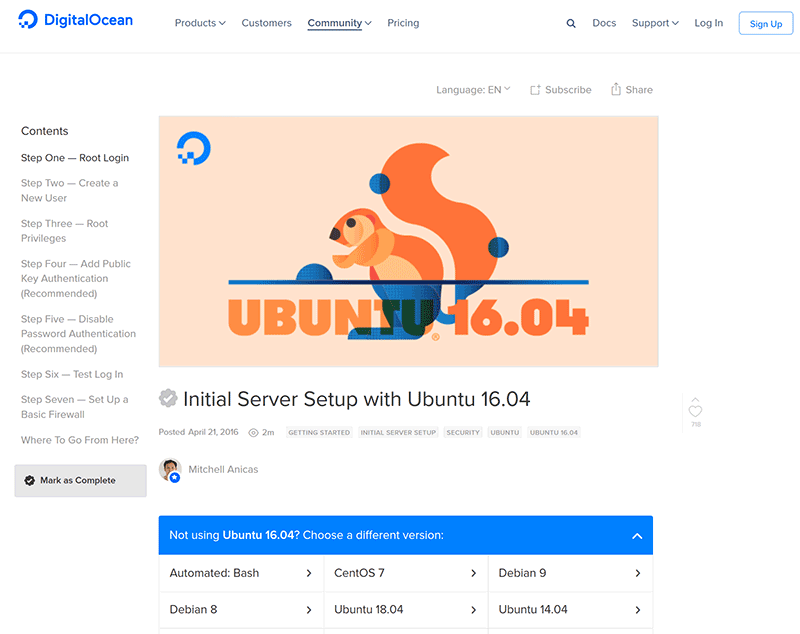
Task: Click the search magnifier icon
Action: (571, 23)
